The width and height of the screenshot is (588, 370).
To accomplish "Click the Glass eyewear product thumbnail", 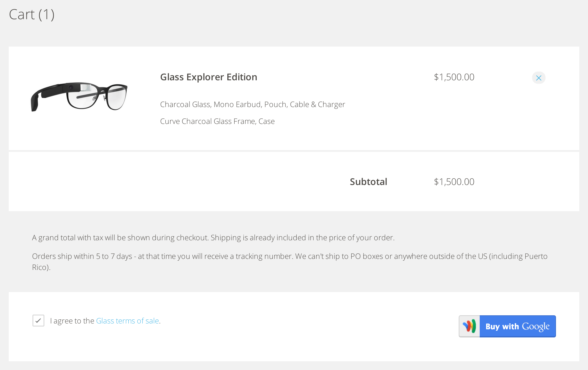I will (79, 96).
